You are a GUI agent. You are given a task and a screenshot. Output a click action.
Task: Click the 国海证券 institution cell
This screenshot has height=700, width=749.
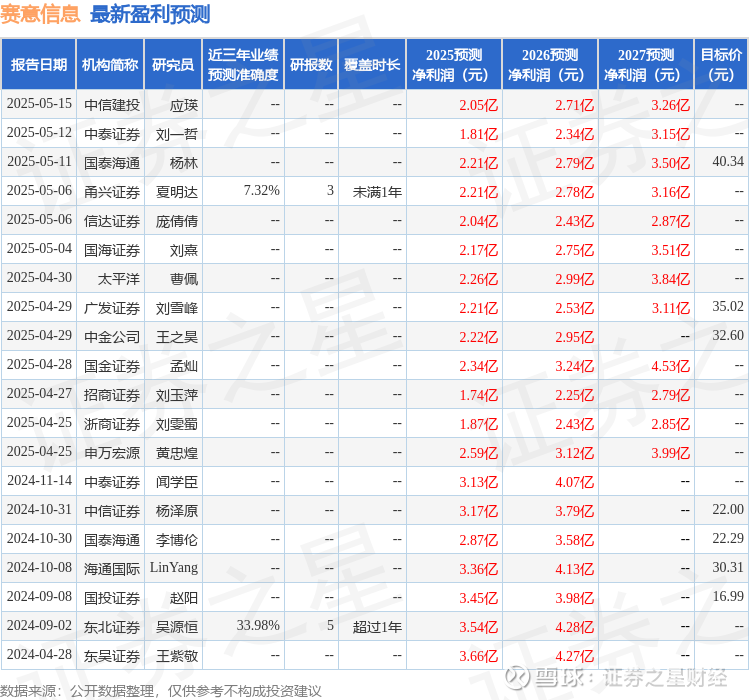click(112, 250)
